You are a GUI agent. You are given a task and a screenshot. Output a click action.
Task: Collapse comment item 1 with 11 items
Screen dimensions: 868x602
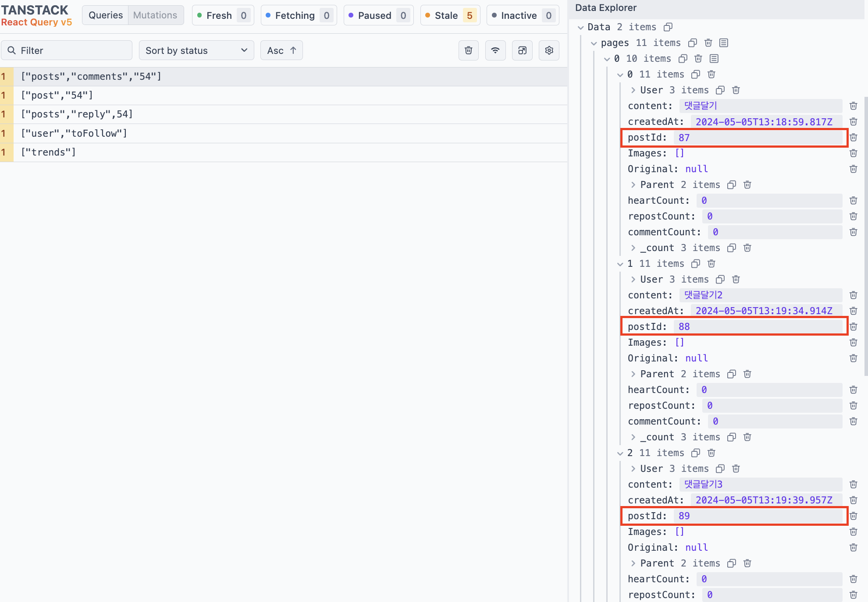point(620,264)
